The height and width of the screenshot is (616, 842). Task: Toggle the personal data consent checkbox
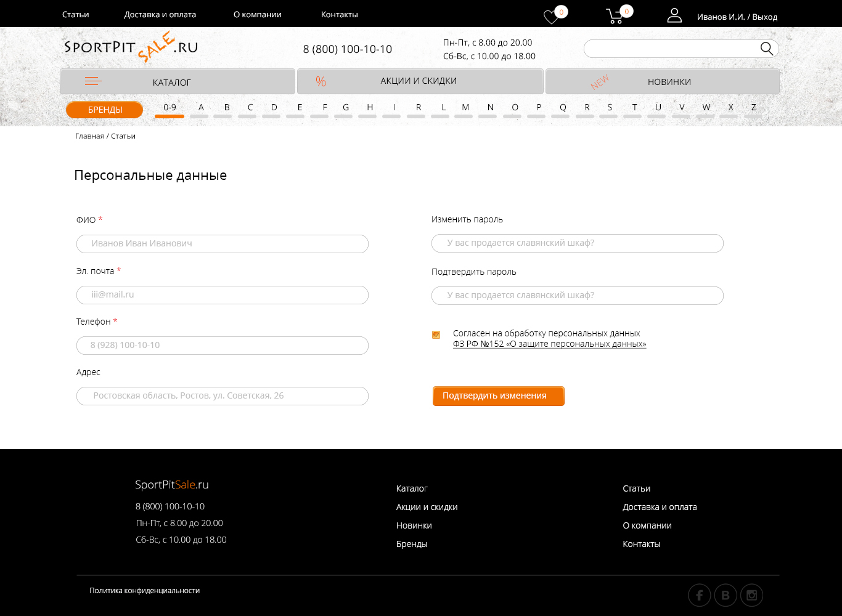[x=436, y=334]
